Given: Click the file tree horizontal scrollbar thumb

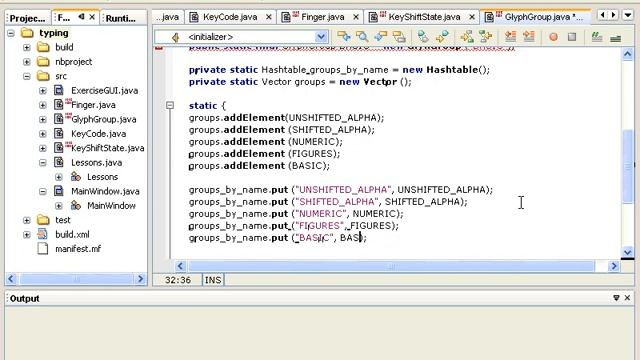Looking at the screenshot, I should point(76,279).
